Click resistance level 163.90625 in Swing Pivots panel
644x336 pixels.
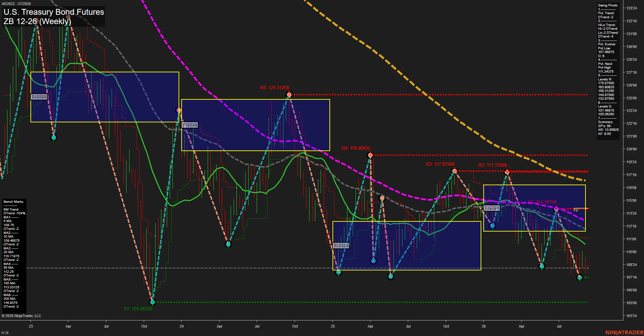click(x=606, y=87)
